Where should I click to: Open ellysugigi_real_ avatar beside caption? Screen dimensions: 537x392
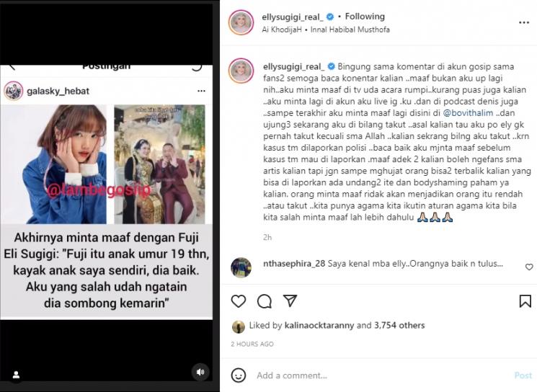(241, 71)
